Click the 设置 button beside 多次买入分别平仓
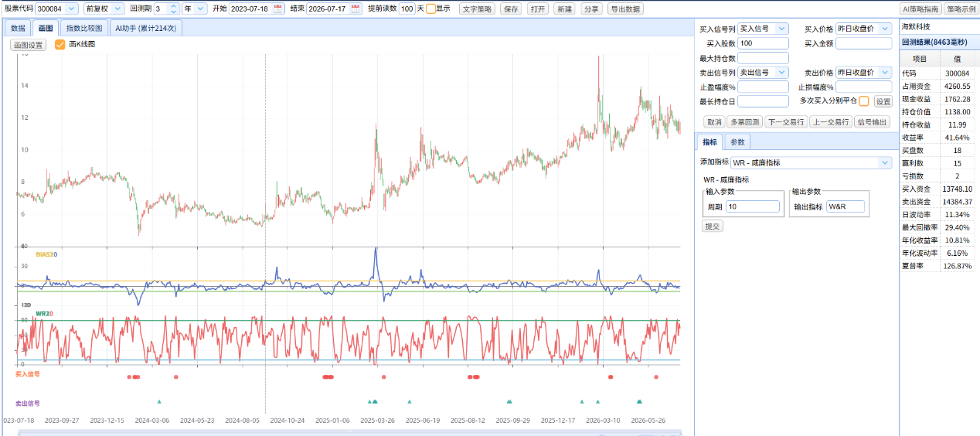 (883, 101)
